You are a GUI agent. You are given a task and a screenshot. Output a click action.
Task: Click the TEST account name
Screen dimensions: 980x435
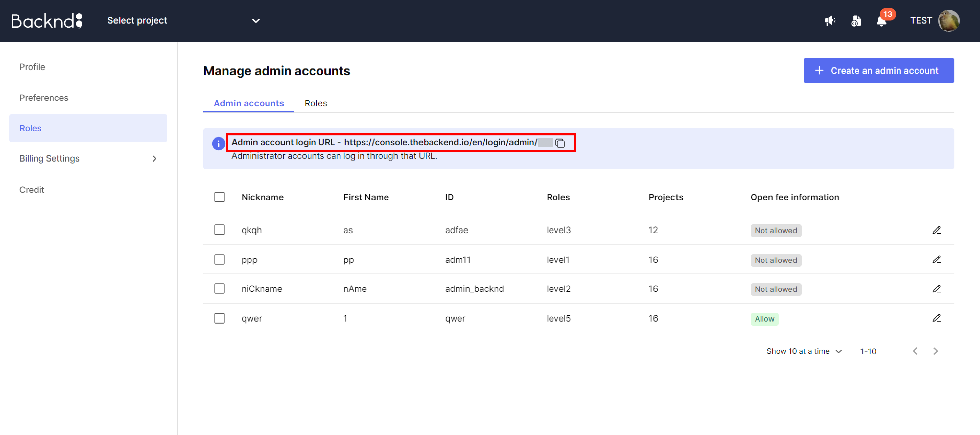tap(921, 21)
